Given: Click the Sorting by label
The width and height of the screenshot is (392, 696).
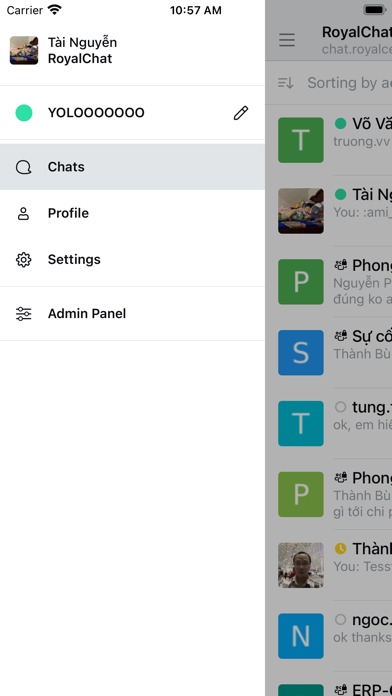Looking at the screenshot, I should click(x=349, y=83).
